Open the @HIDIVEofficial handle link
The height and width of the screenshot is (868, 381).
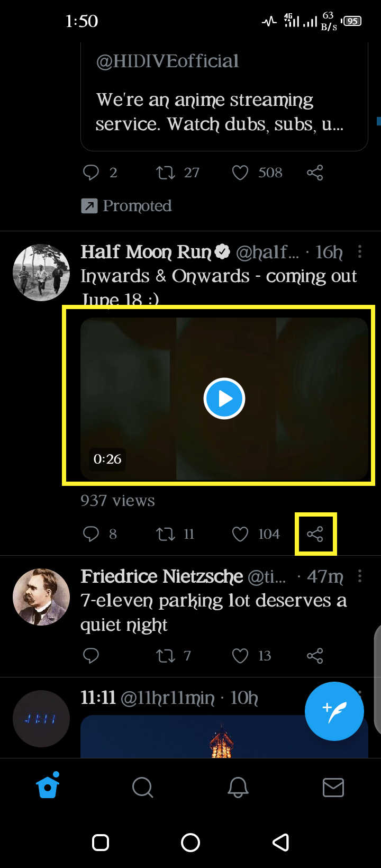click(167, 61)
